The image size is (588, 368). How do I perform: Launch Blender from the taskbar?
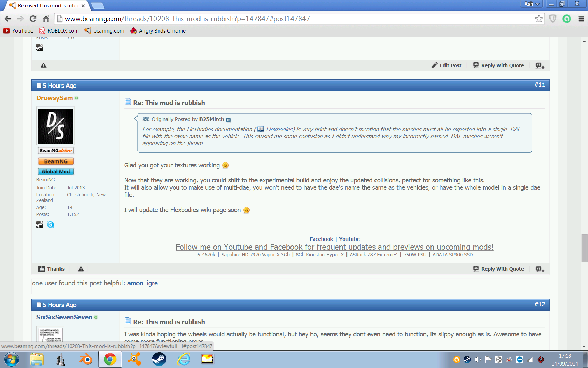(85, 360)
